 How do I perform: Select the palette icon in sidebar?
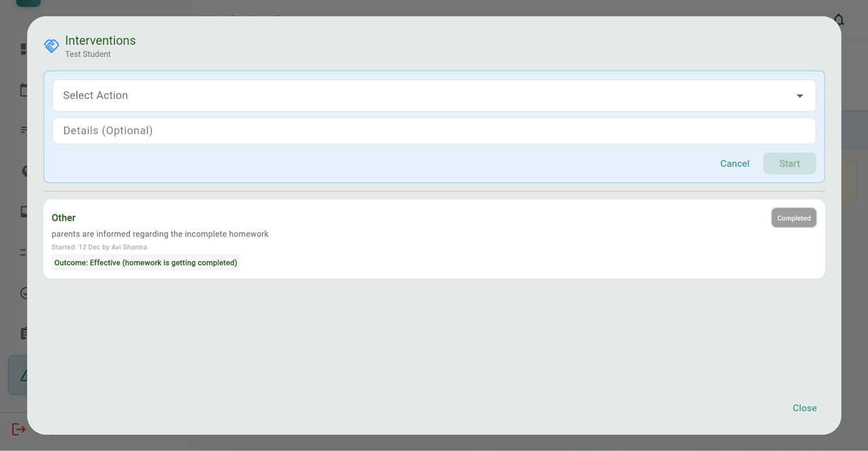(x=24, y=171)
